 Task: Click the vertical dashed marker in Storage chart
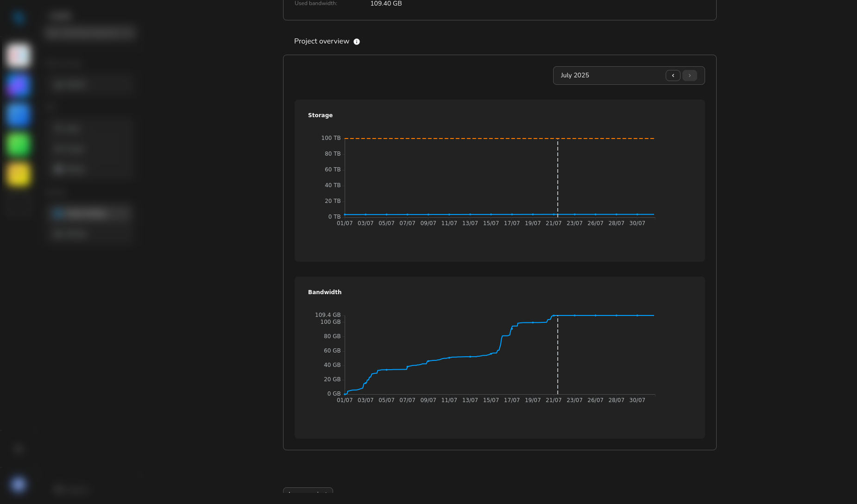pyautogui.click(x=558, y=178)
